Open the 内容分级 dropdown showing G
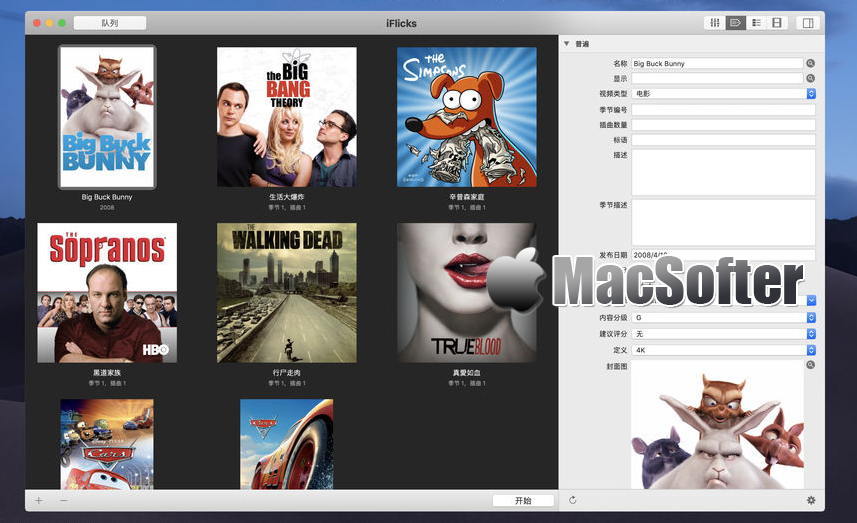Image resolution: width=857 pixels, height=523 pixels. pos(724,318)
